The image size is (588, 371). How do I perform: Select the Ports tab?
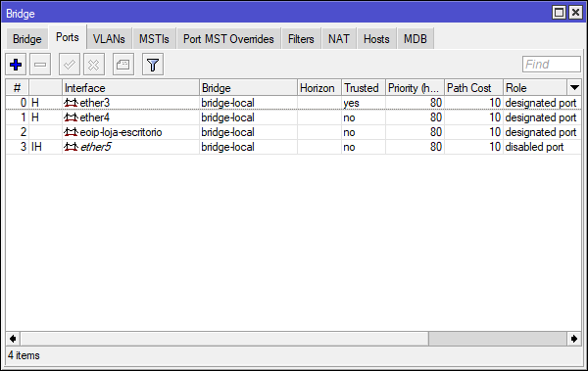68,37
